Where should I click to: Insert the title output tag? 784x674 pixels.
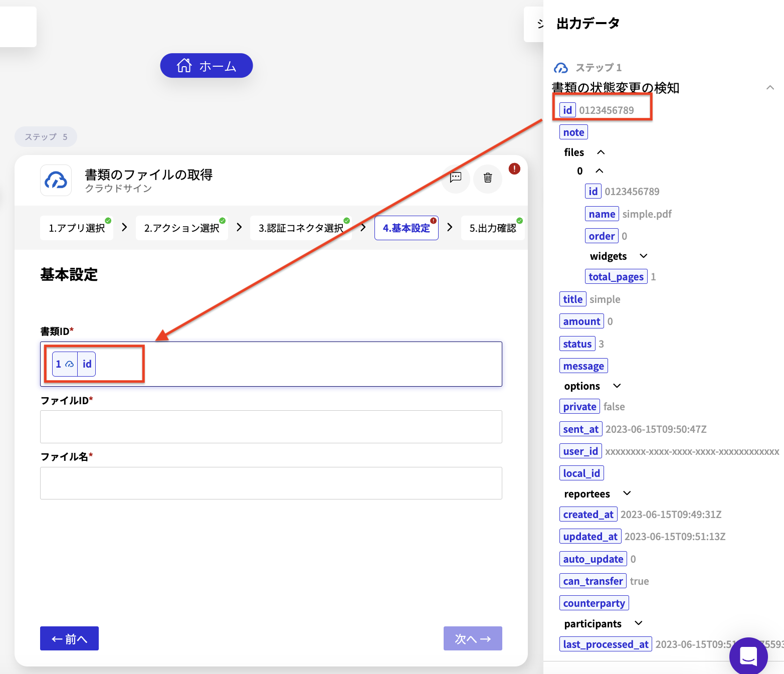572,299
